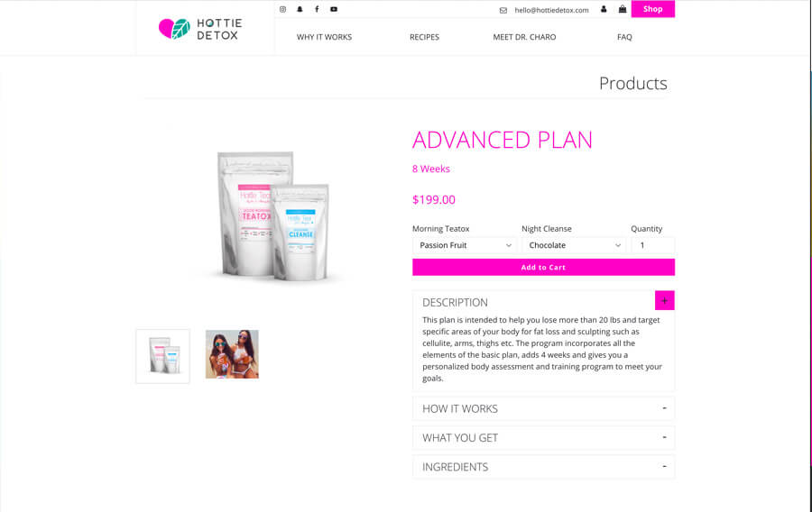Click the Hottie Detox heart logo
Viewport: 812px width, 512px height.
coord(174,29)
